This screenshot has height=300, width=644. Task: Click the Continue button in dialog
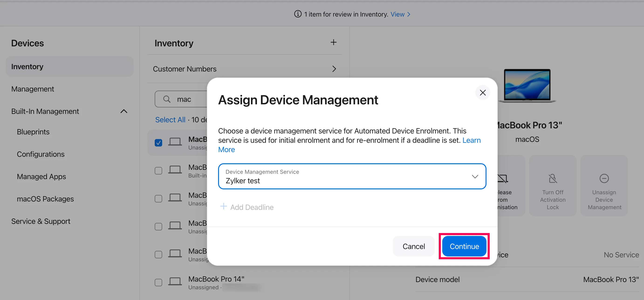point(464,246)
